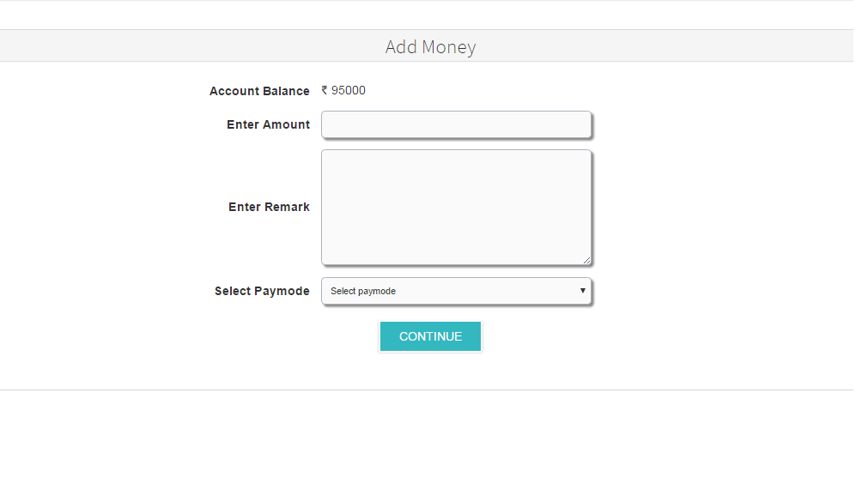Screen dimensions: 868x477
Task: Click the Enter Remark label
Action: coord(269,207)
